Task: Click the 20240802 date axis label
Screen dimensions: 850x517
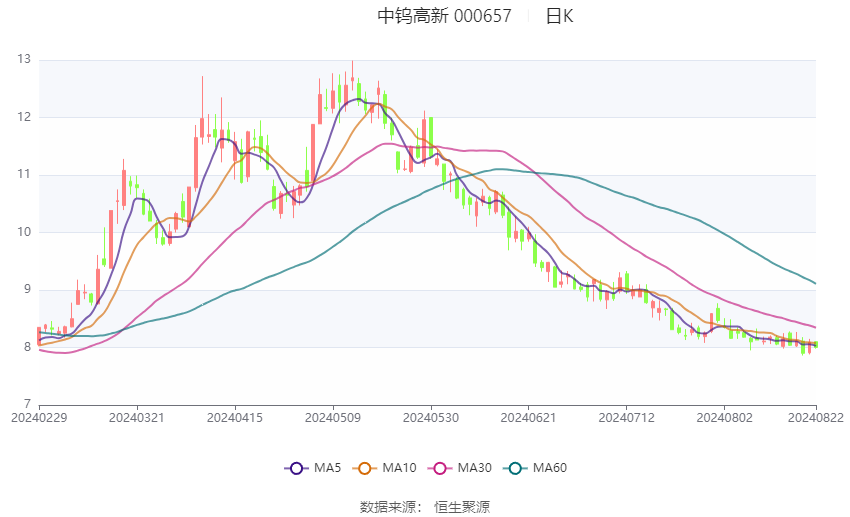Action: point(725,418)
